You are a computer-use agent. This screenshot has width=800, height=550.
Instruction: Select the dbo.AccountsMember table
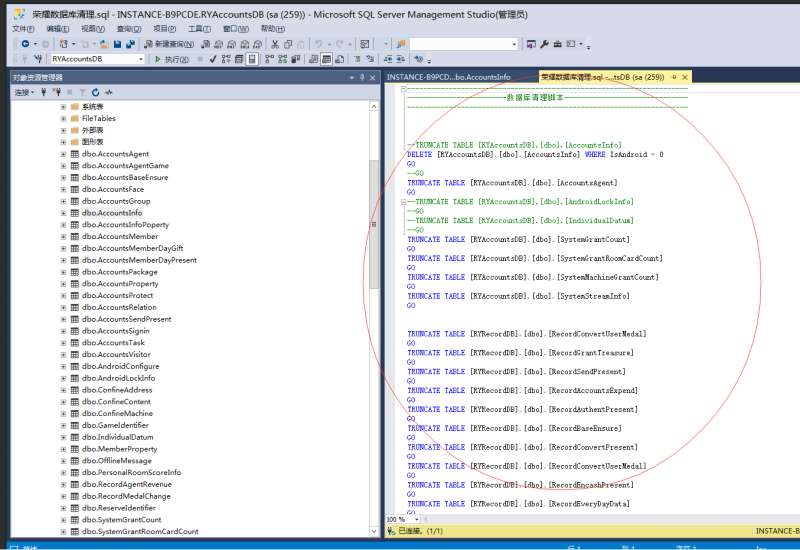click(x=120, y=236)
